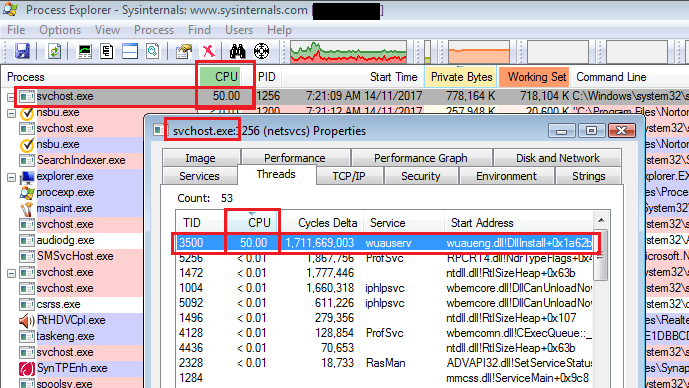Sort threads by the TID column header
689x388 pixels.
[200, 223]
